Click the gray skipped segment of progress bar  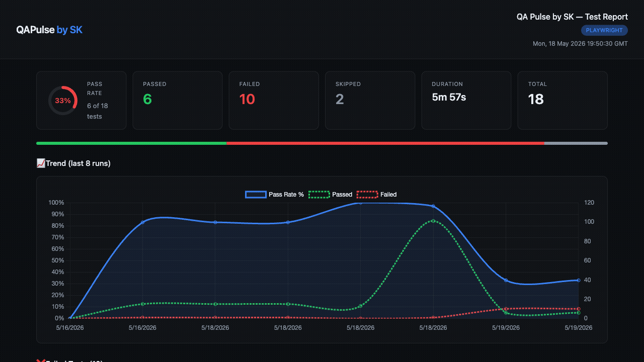[x=576, y=143]
